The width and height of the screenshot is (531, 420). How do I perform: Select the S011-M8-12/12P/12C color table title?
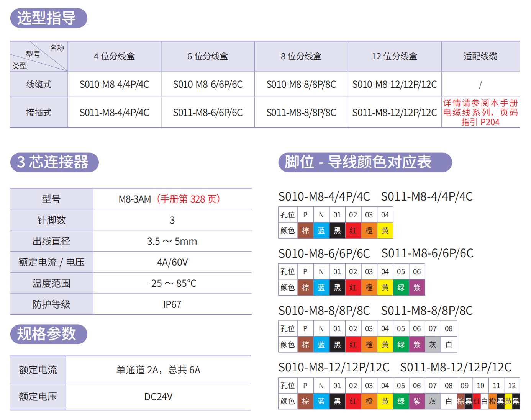pos(456,368)
